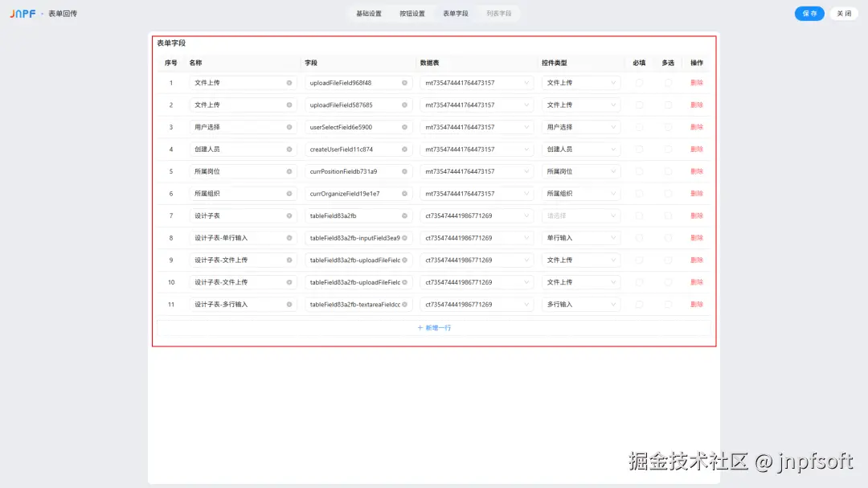Open 数据表 dropdown in row 1
This screenshot has height=488, width=868.
point(477,83)
